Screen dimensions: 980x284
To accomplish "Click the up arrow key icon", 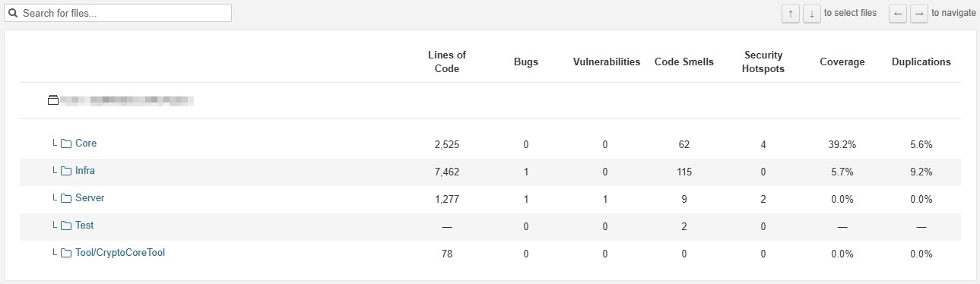I will tap(791, 14).
